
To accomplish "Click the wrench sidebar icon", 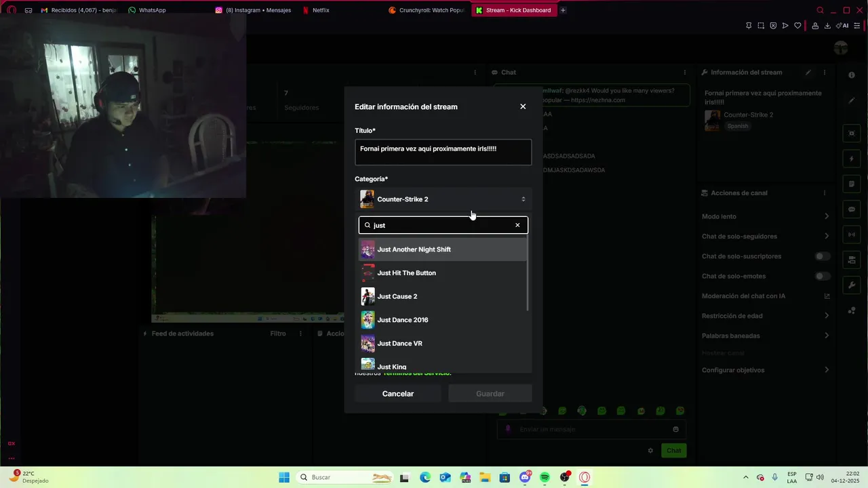I will coord(852,285).
